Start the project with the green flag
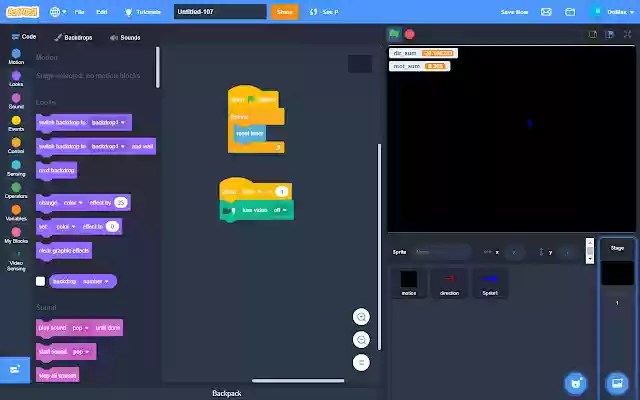 394,35
